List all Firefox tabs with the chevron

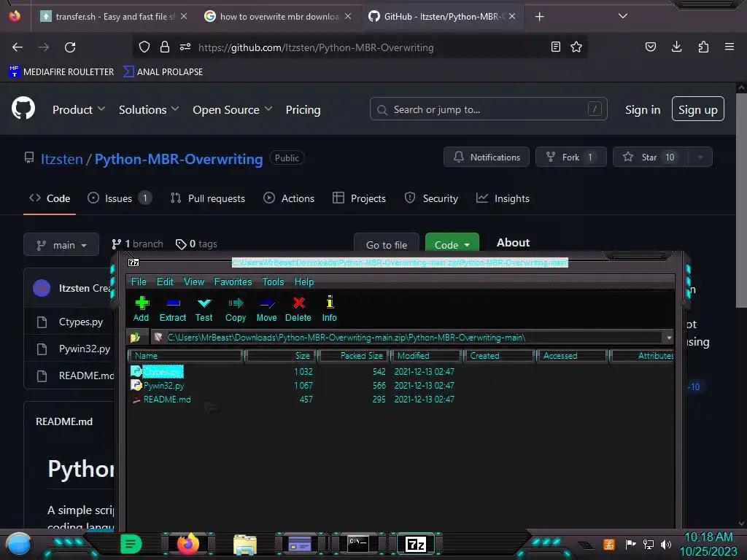623,16
